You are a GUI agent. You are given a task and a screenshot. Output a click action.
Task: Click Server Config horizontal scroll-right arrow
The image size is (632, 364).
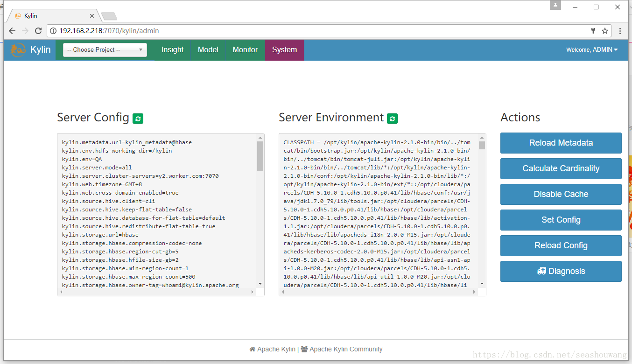[253, 292]
